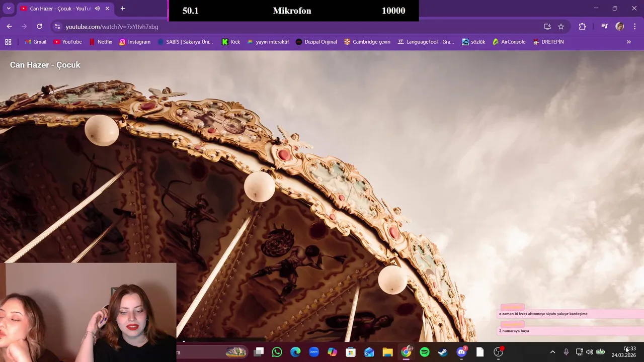Screen dimensions: 644x362
Task: Switch to Chrome on the taskbar
Action: click(x=406, y=352)
